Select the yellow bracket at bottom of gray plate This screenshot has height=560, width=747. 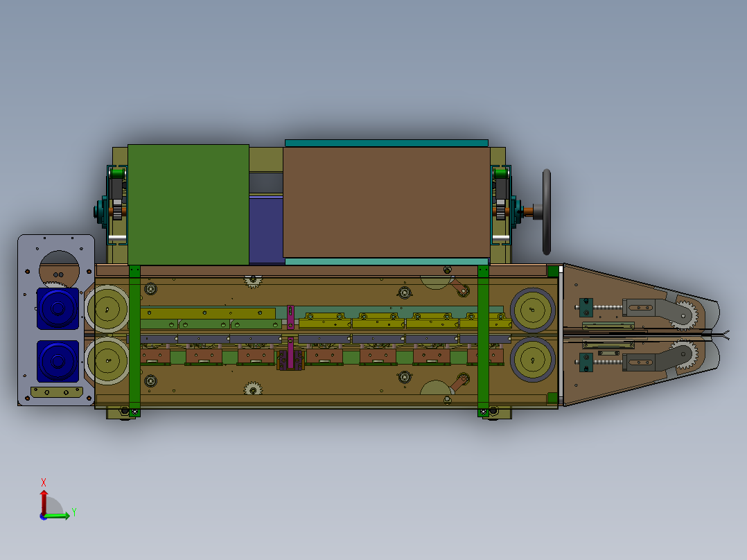point(57,392)
